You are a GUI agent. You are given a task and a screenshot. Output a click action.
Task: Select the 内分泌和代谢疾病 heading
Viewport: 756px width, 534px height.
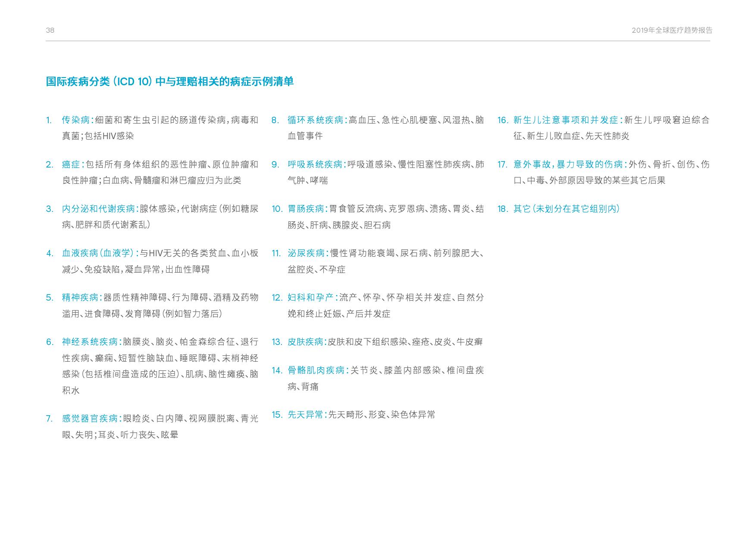[x=98, y=209]
